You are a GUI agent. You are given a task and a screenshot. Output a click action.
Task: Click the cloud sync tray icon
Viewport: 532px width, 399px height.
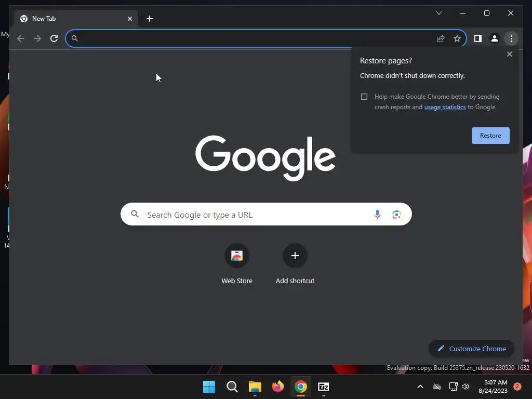pyautogui.click(x=437, y=387)
